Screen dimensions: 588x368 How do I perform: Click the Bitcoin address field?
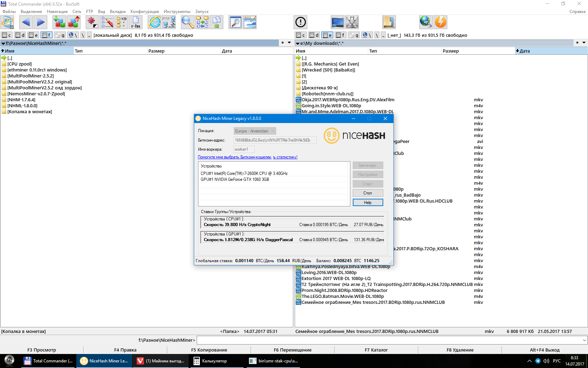(x=275, y=140)
